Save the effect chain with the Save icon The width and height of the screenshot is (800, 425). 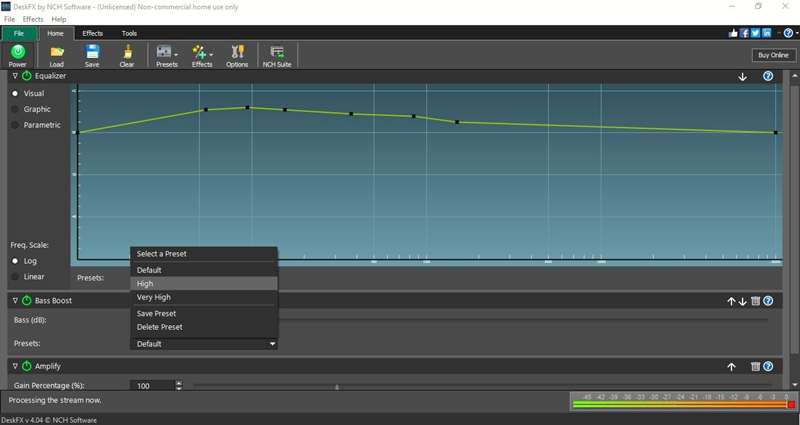coord(92,55)
